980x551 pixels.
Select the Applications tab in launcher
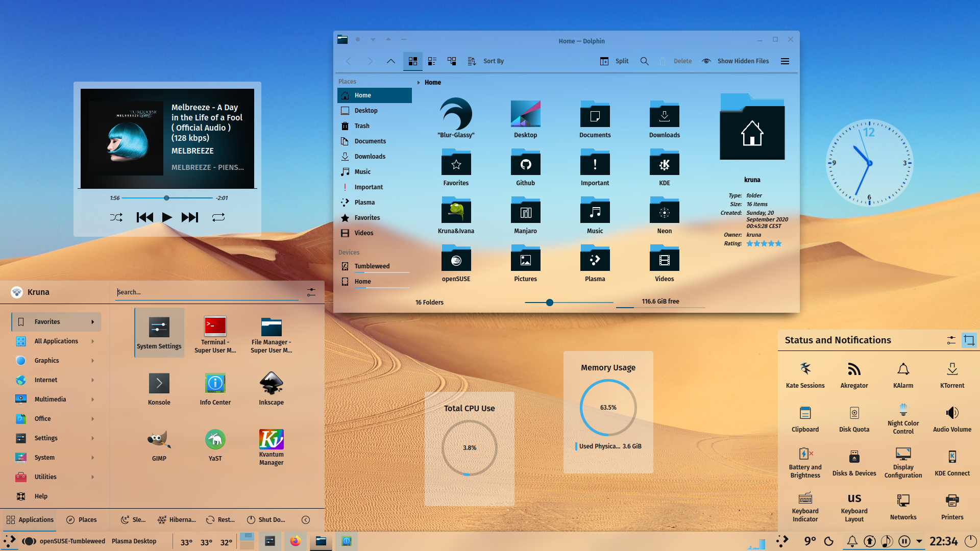(x=30, y=520)
